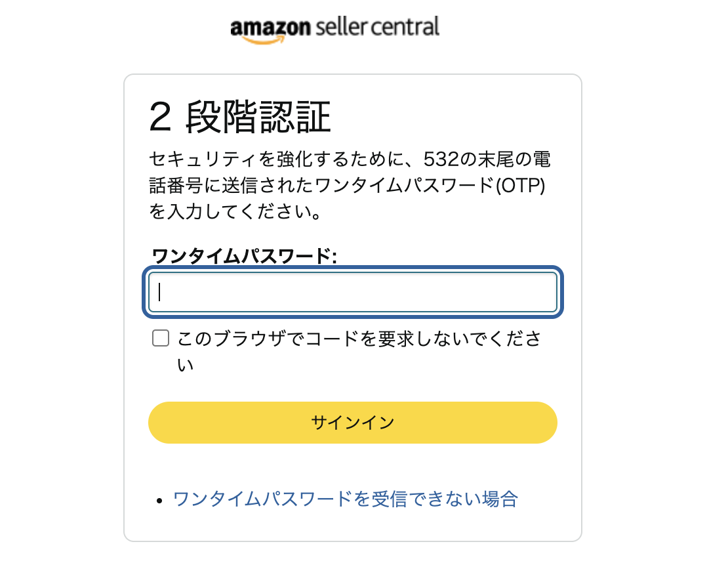Click the Amazon smile arrow under the logo
The height and width of the screenshot is (567, 728).
pos(263,41)
